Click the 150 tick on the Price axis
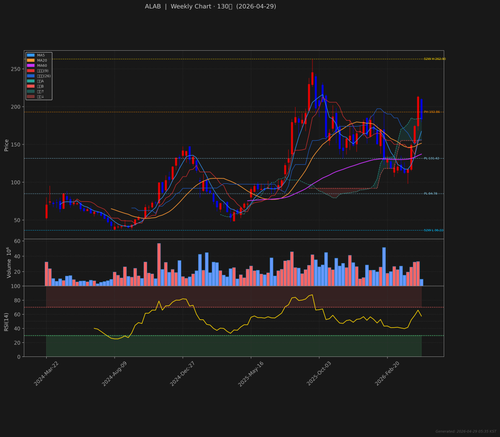500x437 pixels. [15, 145]
